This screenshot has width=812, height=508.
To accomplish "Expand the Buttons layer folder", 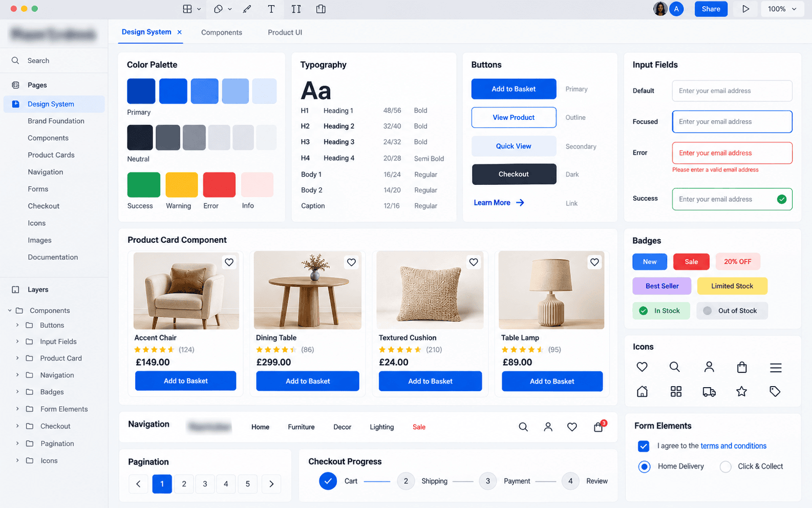I will click(x=17, y=325).
